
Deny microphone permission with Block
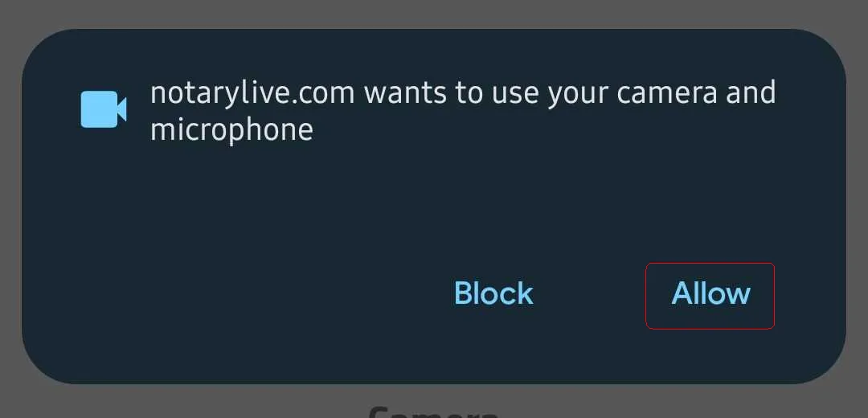click(x=493, y=293)
